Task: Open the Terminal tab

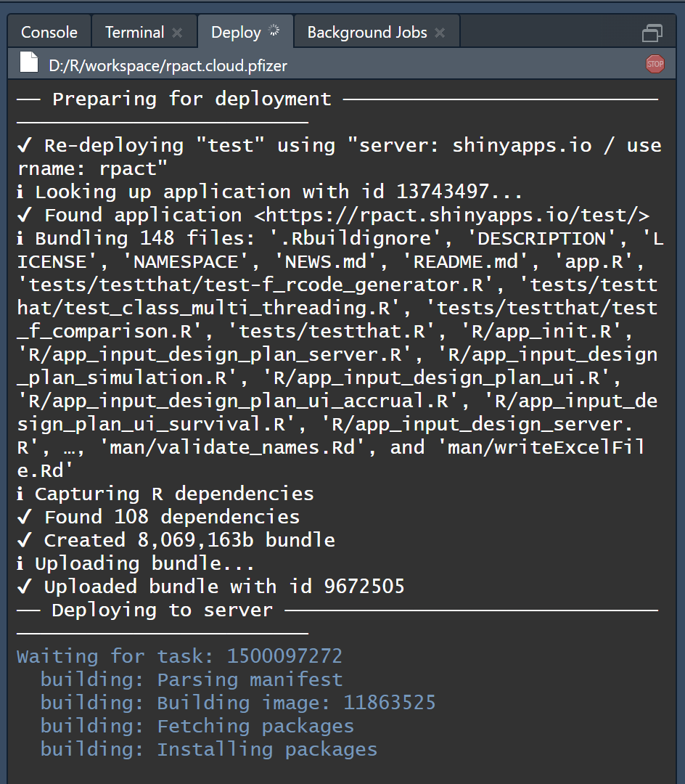Action: tap(134, 31)
